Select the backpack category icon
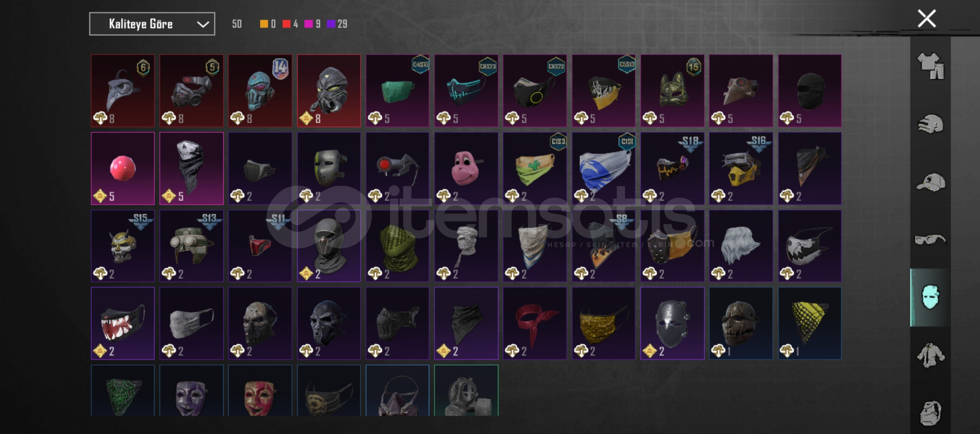 [931, 413]
